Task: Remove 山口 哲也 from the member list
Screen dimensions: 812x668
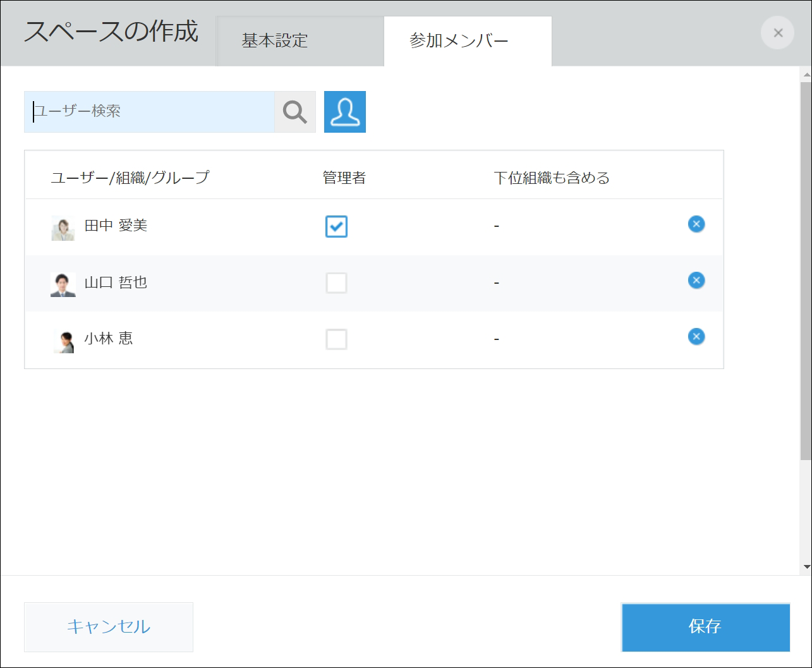Action: pyautogui.click(x=695, y=280)
